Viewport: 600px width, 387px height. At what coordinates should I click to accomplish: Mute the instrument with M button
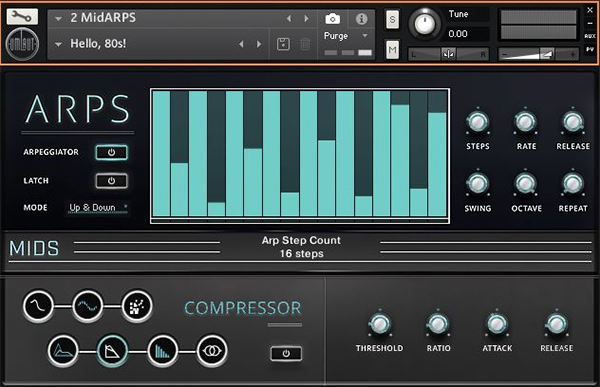(x=392, y=49)
